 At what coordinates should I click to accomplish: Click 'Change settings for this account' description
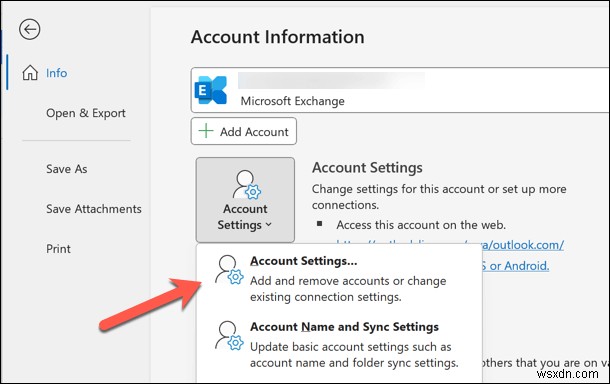(x=439, y=197)
